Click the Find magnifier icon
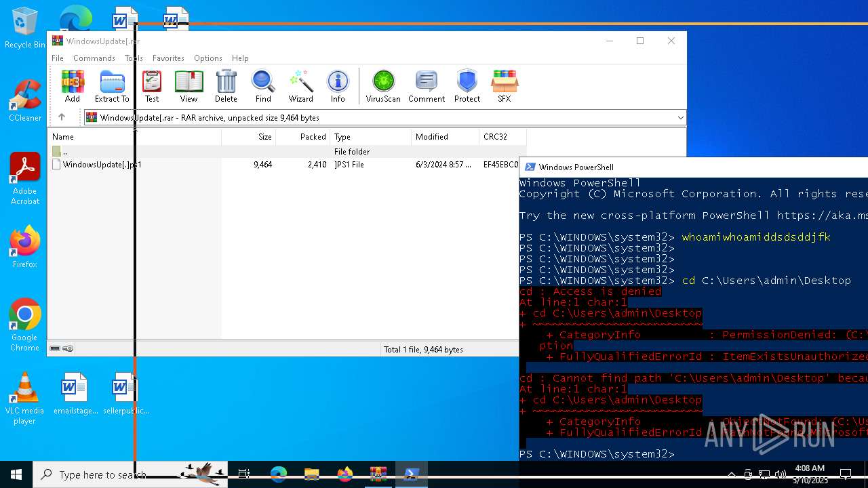 coord(263,86)
